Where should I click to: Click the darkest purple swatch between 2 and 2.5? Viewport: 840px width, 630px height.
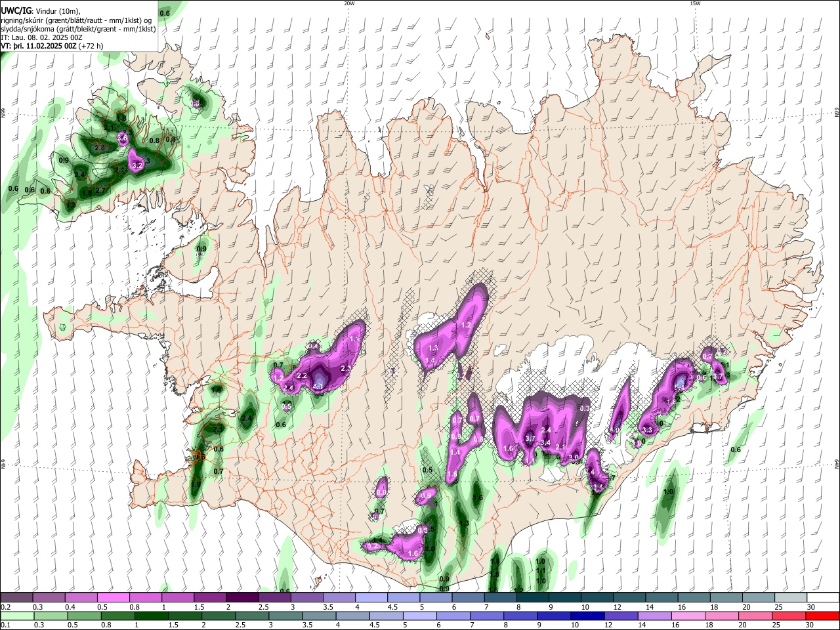click(242, 598)
